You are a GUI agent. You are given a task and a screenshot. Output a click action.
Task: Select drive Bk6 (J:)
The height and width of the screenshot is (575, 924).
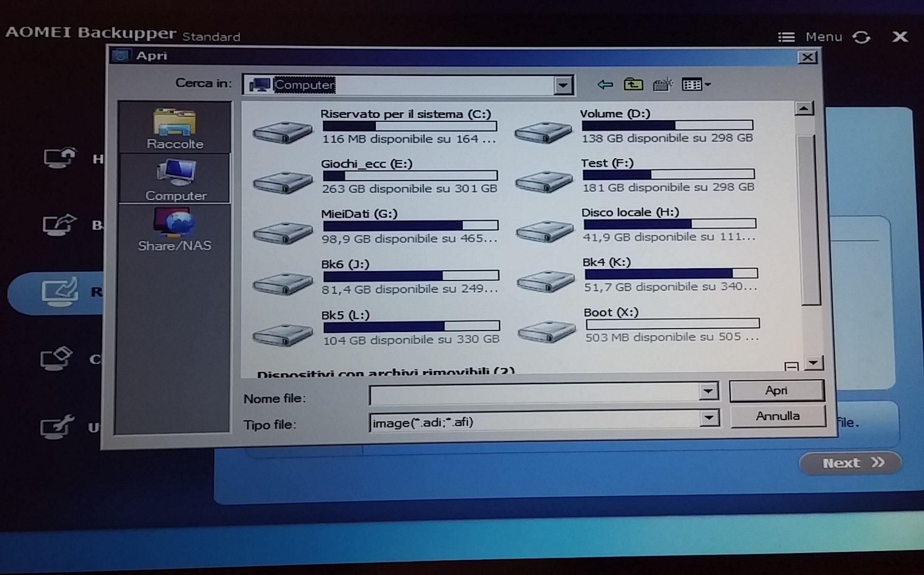point(375,277)
